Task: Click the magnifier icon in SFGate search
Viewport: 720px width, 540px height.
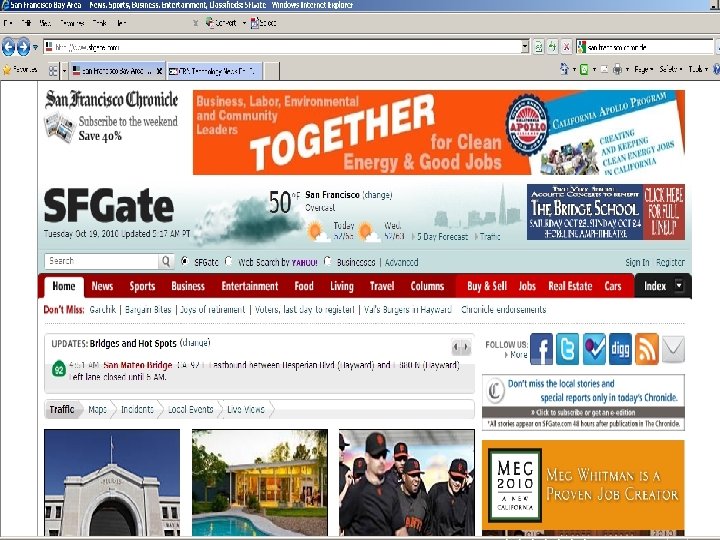Action: pyautogui.click(x=166, y=261)
